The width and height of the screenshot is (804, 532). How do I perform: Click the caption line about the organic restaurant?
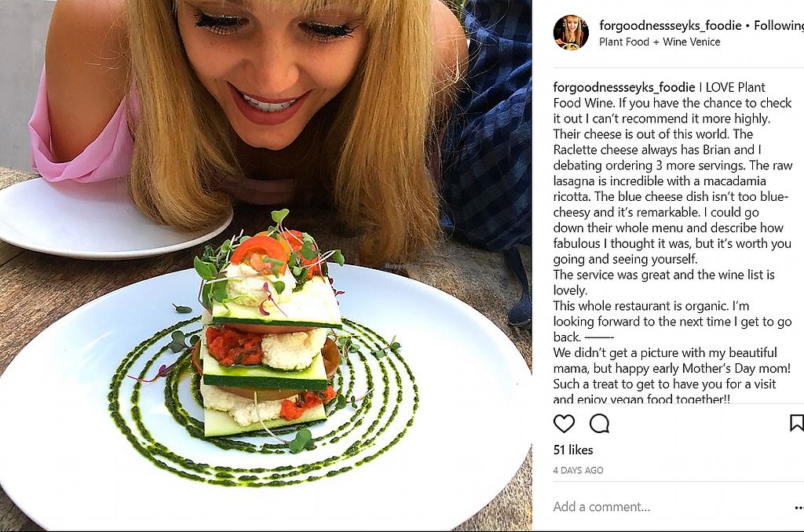pos(652,305)
